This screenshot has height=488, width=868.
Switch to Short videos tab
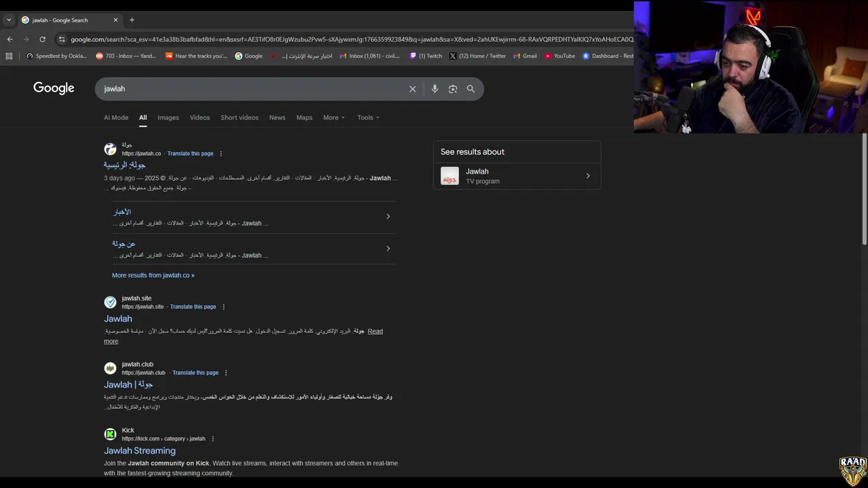coord(239,117)
